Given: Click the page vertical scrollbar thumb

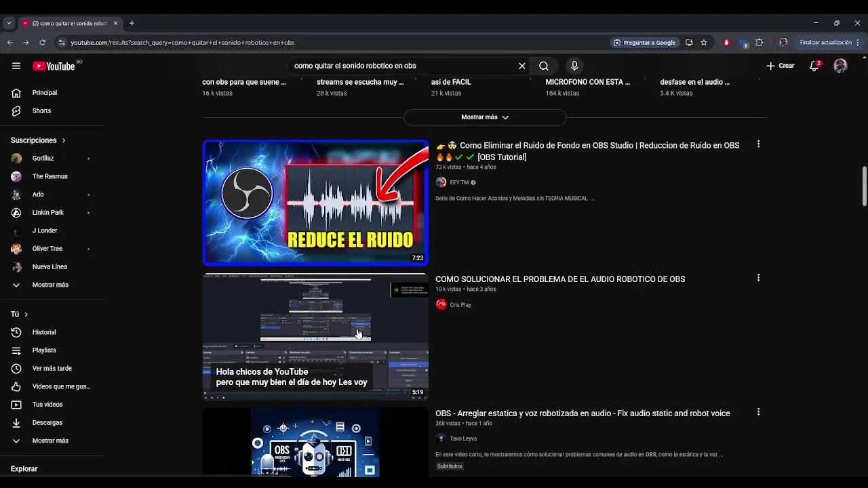Looking at the screenshot, I should [x=864, y=186].
